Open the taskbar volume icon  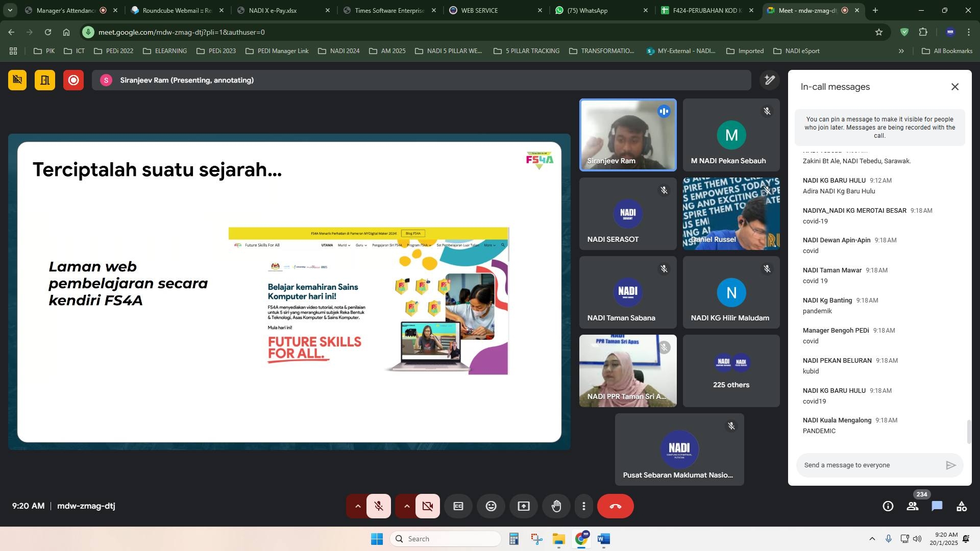[917, 539]
